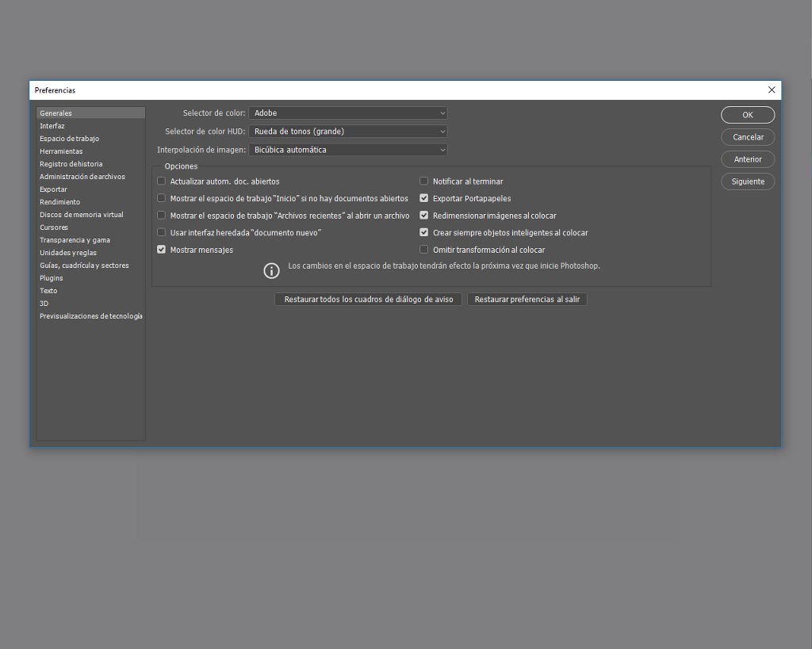Toggle Mostrar espacio de trabajo Inicio checkbox
This screenshot has width=812, height=649.
(x=162, y=198)
